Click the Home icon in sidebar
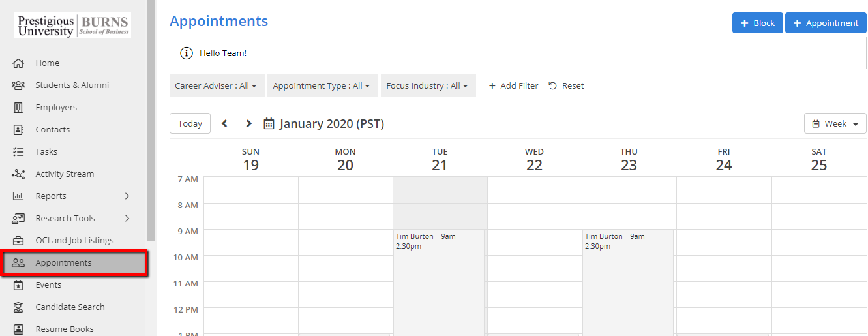The height and width of the screenshot is (336, 868). [x=18, y=63]
